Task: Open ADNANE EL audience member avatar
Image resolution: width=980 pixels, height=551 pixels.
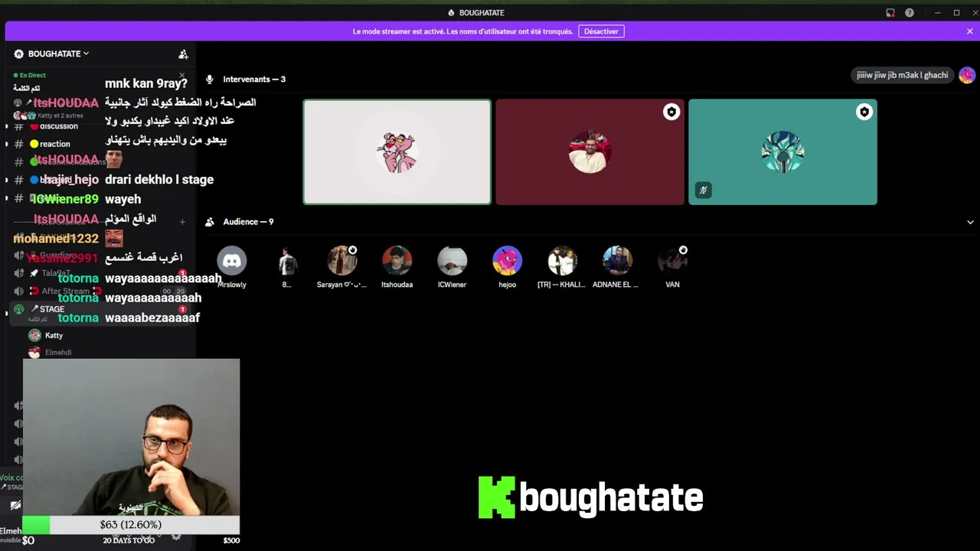Action: pos(618,261)
